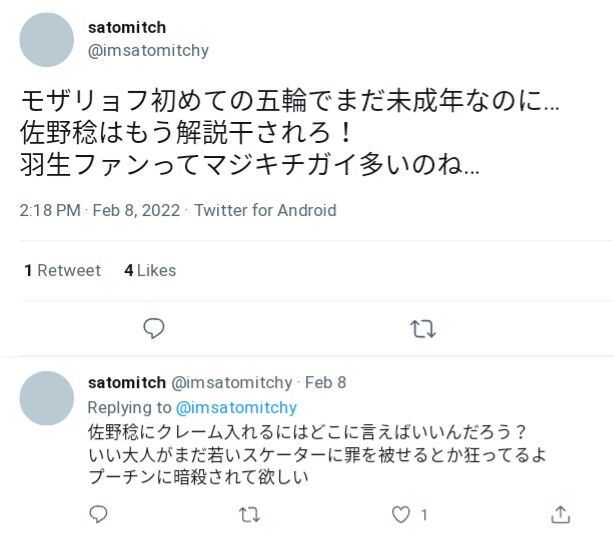View the 1 Retweet list

(x=63, y=271)
